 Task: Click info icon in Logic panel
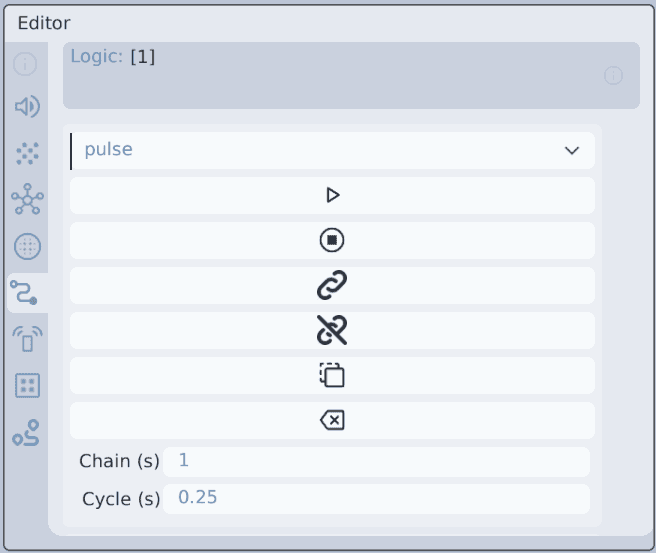(613, 76)
